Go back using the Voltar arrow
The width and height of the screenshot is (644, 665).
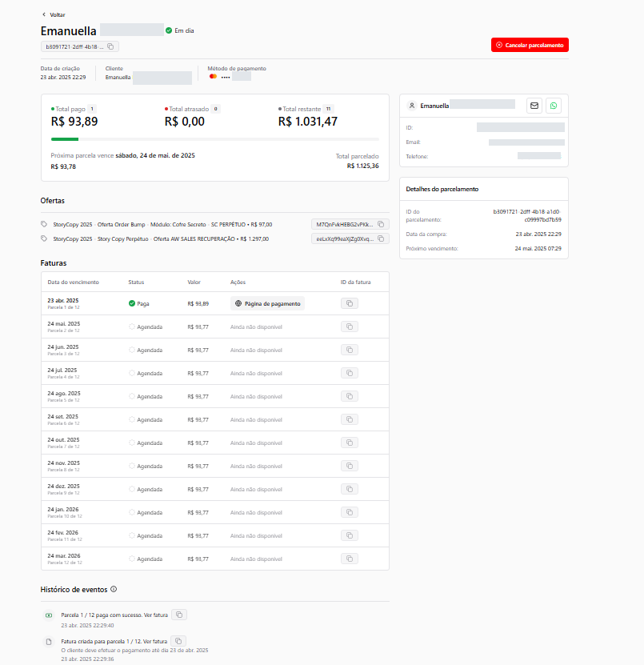pyautogui.click(x=44, y=15)
